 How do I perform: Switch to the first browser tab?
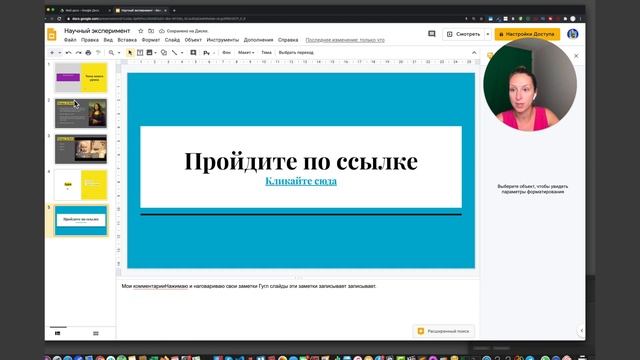(x=84, y=11)
